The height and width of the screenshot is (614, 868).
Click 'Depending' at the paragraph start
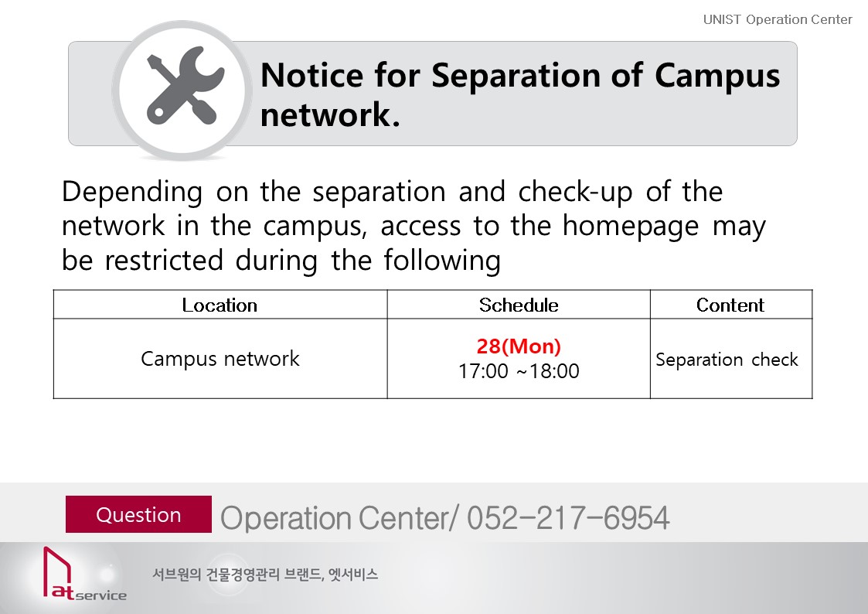pos(132,193)
